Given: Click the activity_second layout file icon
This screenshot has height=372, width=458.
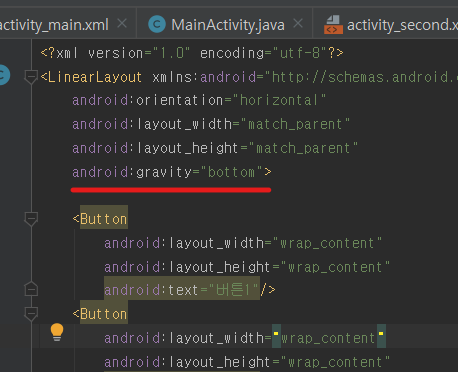Looking at the screenshot, I should tap(333, 25).
